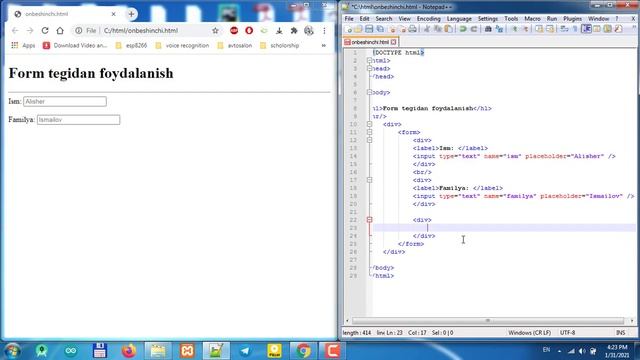Collapse the div fold on line 17

(x=369, y=180)
